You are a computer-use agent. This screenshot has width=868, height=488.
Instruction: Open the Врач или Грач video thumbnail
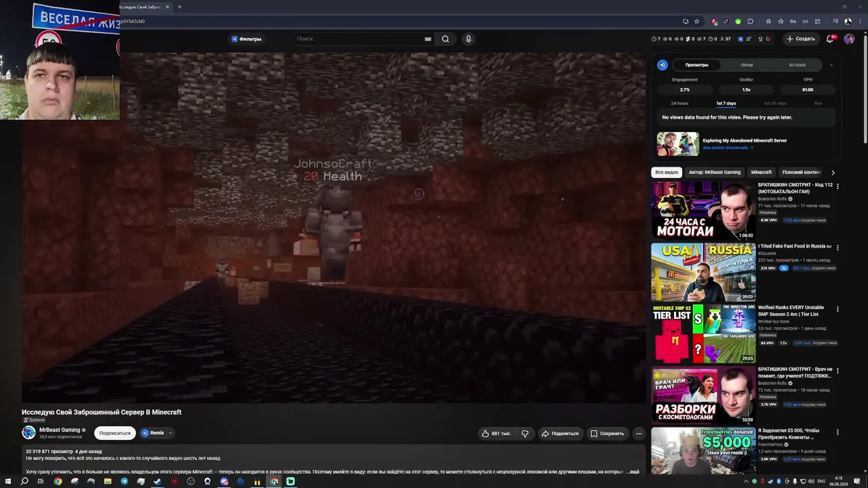pyautogui.click(x=703, y=395)
